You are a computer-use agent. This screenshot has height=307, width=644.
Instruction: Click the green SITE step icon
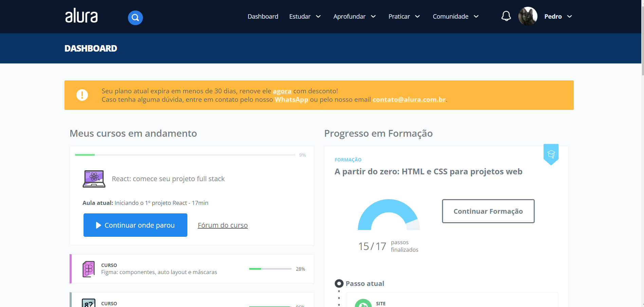363,303
